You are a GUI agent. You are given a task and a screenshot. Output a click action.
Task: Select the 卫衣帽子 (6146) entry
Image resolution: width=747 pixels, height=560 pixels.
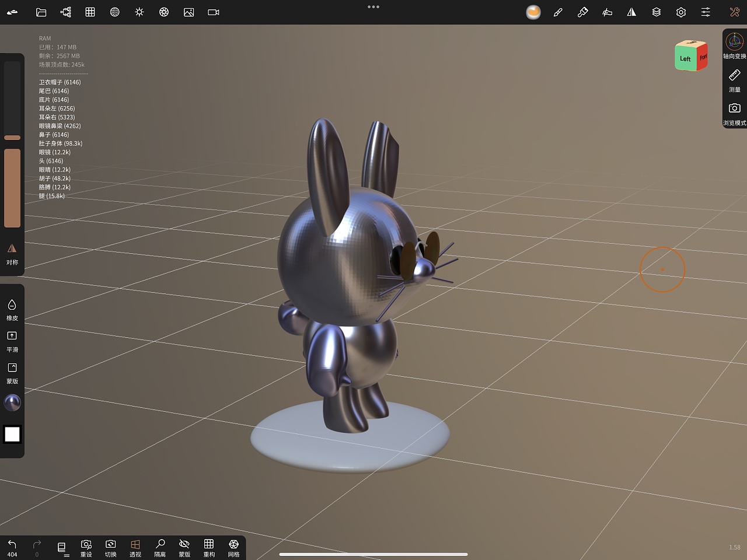[60, 82]
